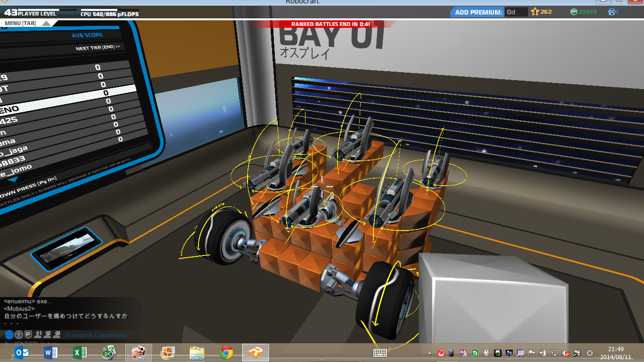Select highlighted leaderboard row ending ENO
This screenshot has height=362, width=644.
[x=69, y=101]
